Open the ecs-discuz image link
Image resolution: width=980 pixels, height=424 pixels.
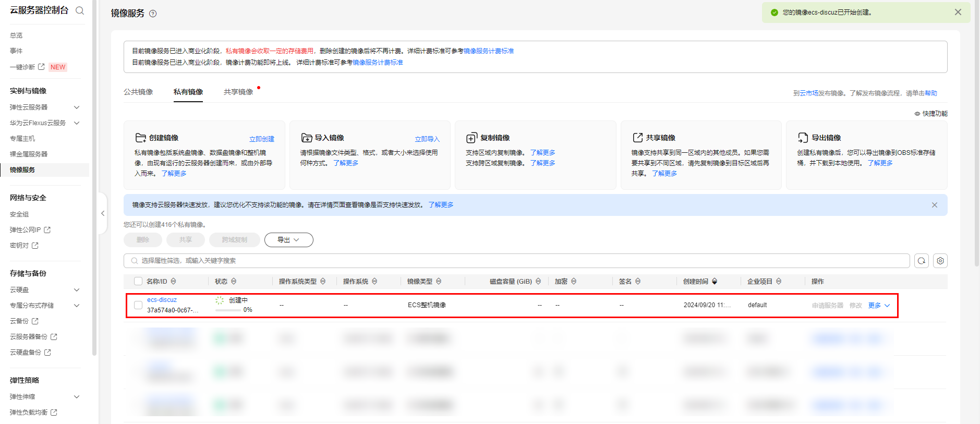(162, 300)
